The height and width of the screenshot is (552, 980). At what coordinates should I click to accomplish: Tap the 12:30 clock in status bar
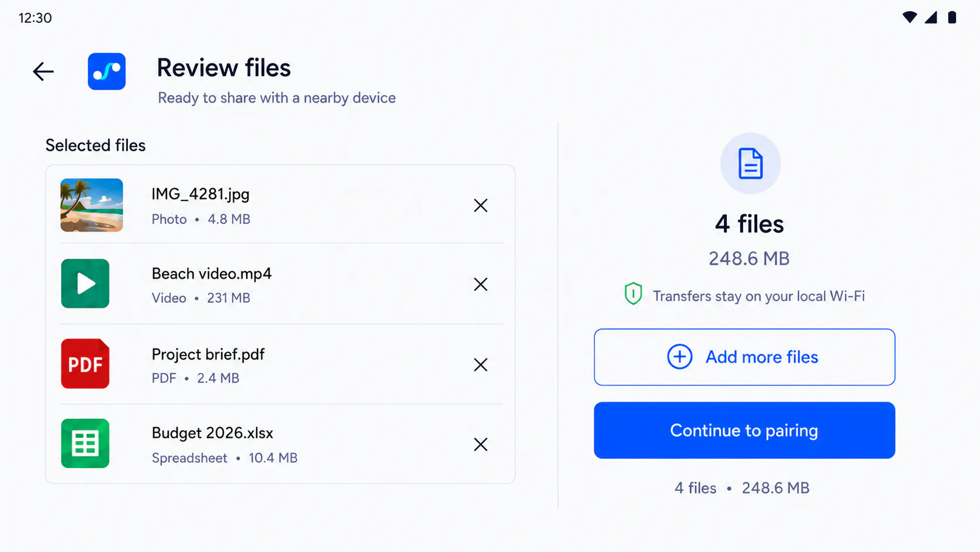pos(35,18)
